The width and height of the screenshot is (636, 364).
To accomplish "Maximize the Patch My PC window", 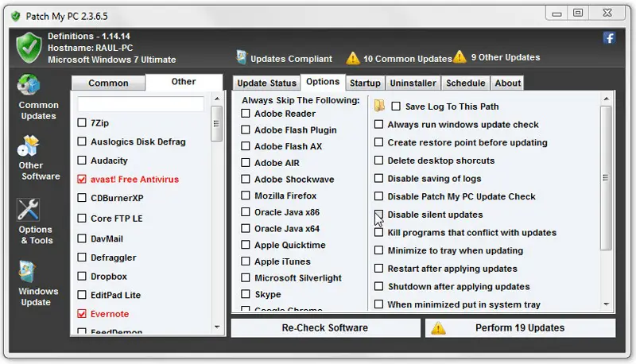I will 578,13.
